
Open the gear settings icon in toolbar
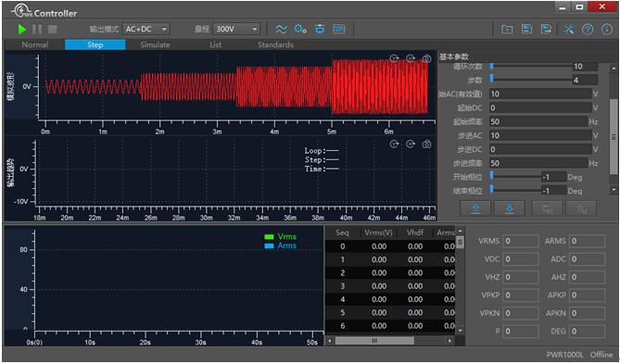[300, 30]
